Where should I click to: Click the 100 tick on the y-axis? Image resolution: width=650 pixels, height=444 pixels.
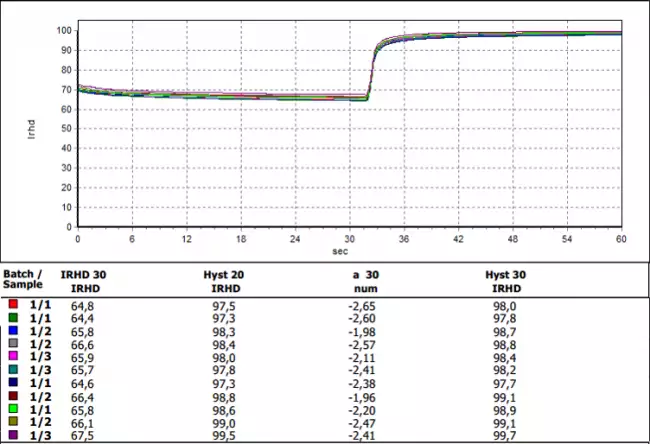(x=62, y=30)
